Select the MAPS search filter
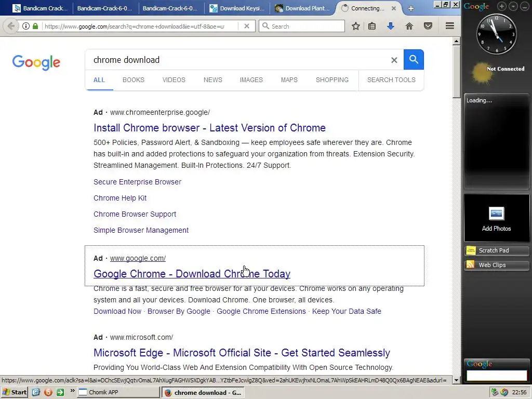Image resolution: width=532 pixels, height=399 pixels. [x=289, y=79]
